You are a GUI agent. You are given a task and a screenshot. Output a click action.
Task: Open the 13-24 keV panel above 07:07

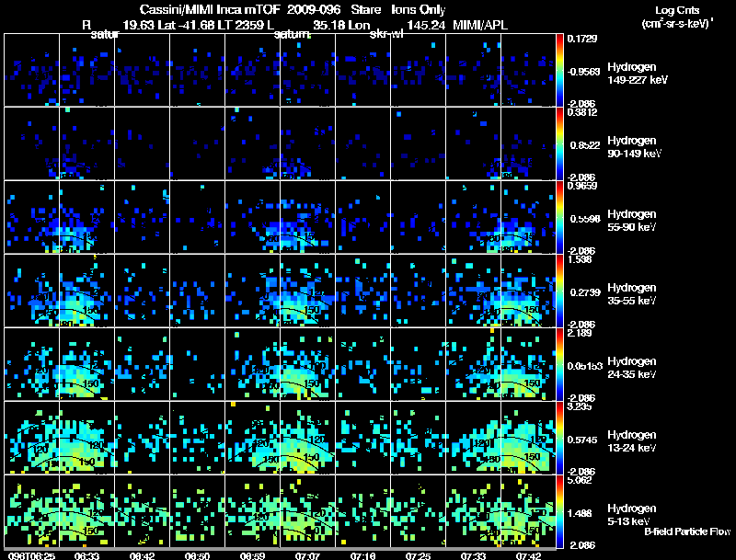click(307, 438)
